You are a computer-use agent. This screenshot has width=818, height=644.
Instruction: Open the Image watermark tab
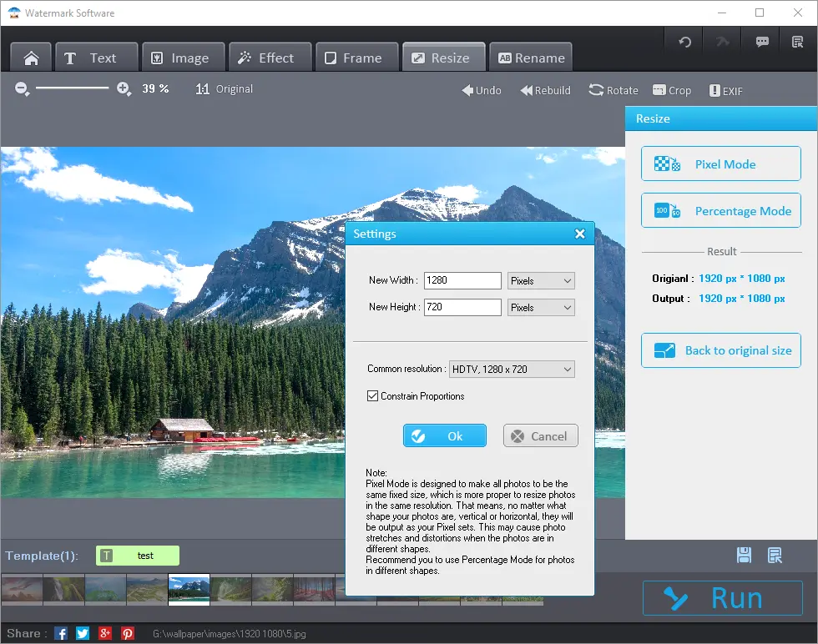tap(183, 58)
